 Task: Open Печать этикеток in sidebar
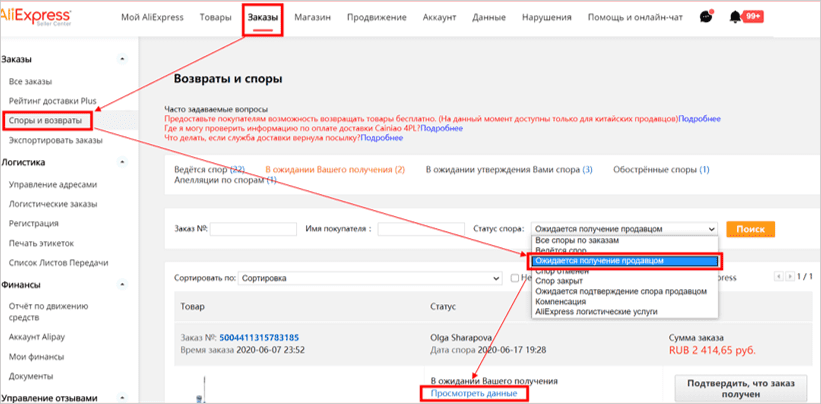click(41, 243)
